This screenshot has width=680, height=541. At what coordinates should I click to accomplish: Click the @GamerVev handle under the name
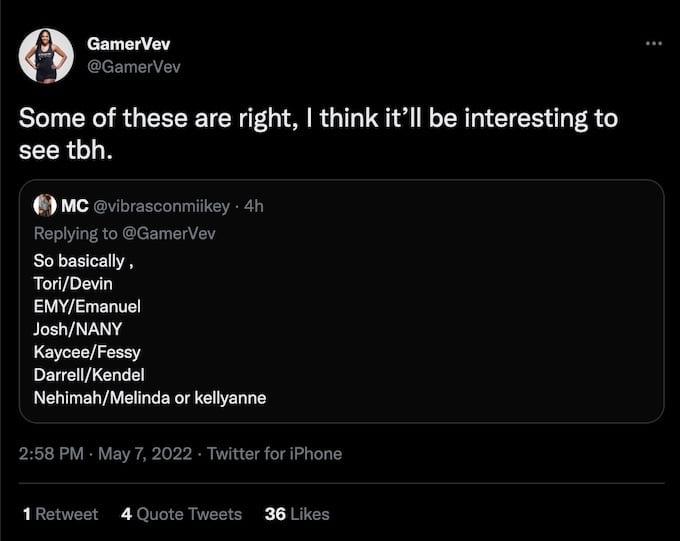click(x=134, y=67)
